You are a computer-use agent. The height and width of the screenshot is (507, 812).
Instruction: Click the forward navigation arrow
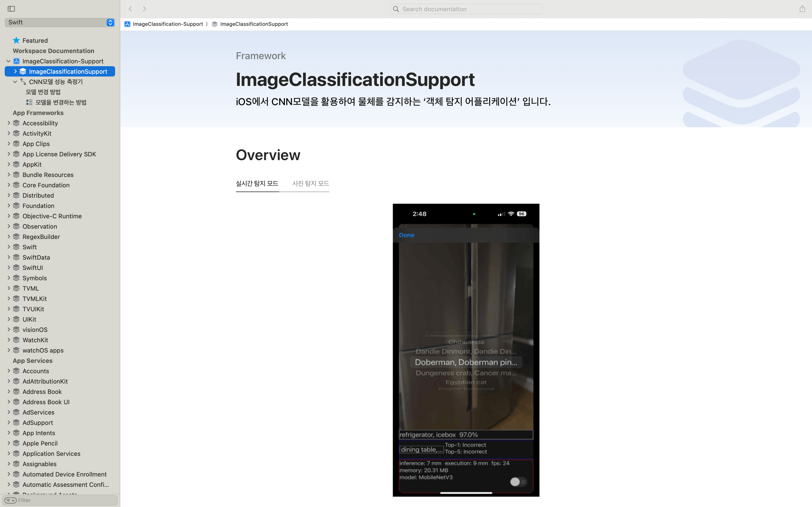click(x=144, y=9)
